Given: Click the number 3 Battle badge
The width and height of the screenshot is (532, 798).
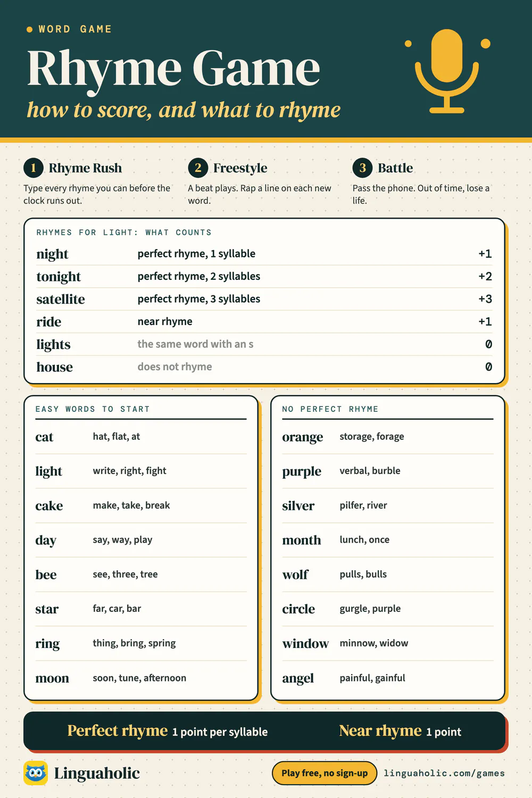Looking at the screenshot, I should [362, 168].
